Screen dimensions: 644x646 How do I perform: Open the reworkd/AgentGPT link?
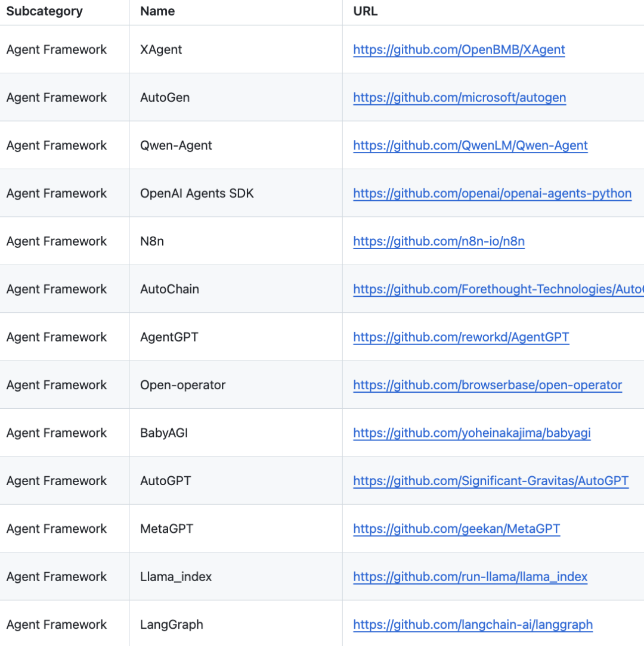click(x=461, y=337)
